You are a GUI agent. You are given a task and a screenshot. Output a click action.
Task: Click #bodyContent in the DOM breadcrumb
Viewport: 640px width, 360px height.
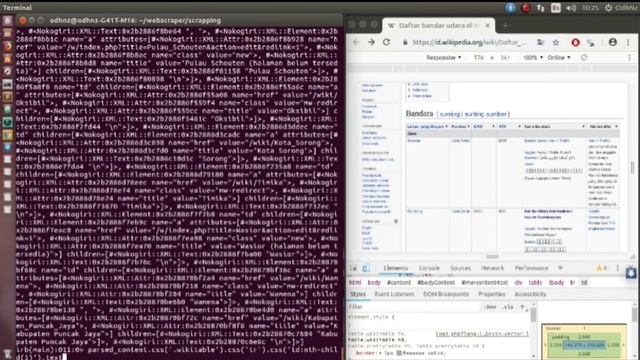436,282
